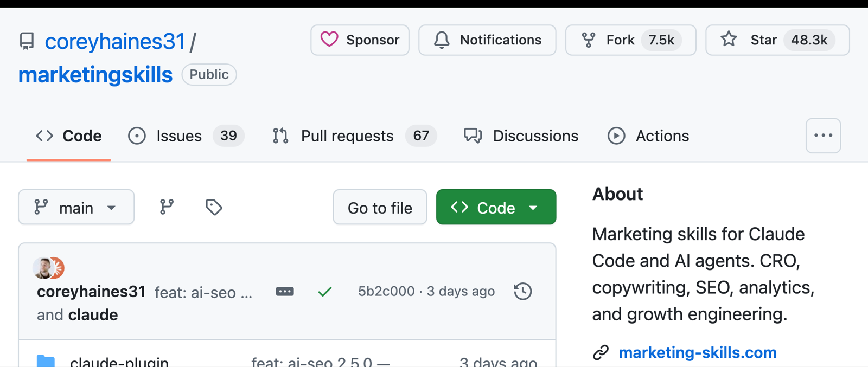Screen dimensions: 868x367
Task: Open commit hash 5b2c000
Action: pos(386,292)
